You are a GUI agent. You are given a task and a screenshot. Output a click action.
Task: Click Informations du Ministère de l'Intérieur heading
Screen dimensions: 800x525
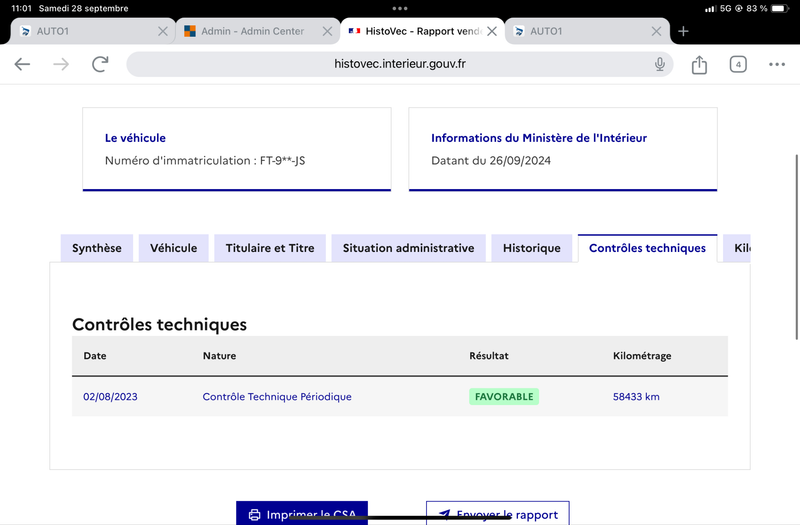coord(539,138)
